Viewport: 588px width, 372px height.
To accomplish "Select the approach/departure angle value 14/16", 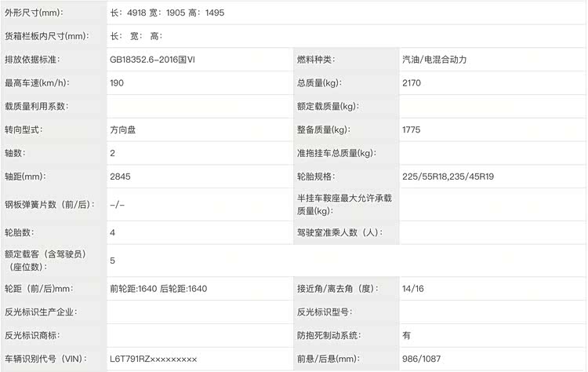I will point(413,289).
